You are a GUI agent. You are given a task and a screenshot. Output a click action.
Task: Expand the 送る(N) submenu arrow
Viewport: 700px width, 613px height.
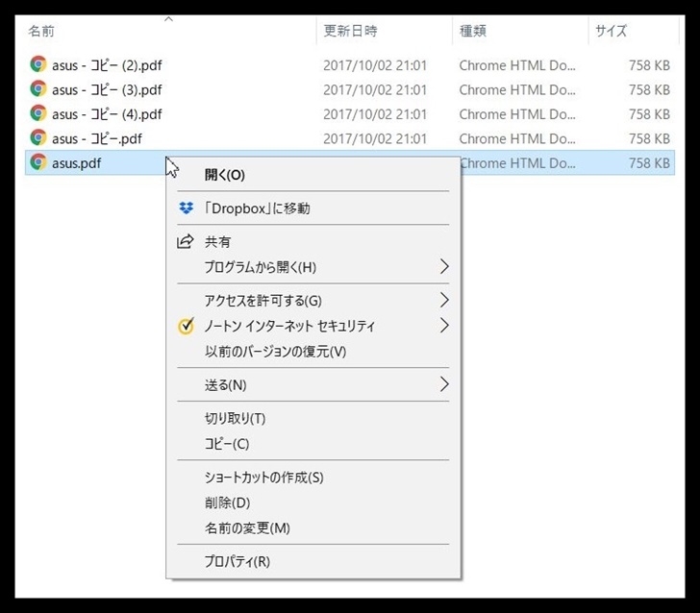point(444,384)
